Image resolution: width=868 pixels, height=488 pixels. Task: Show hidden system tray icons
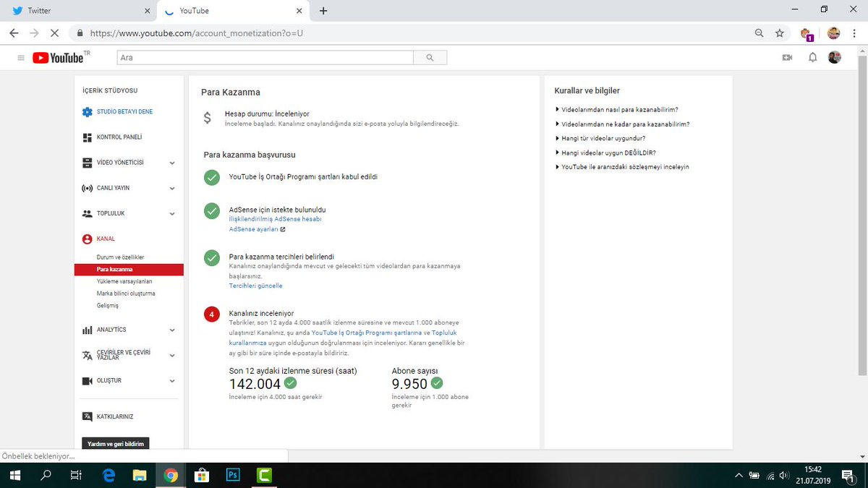(x=739, y=475)
